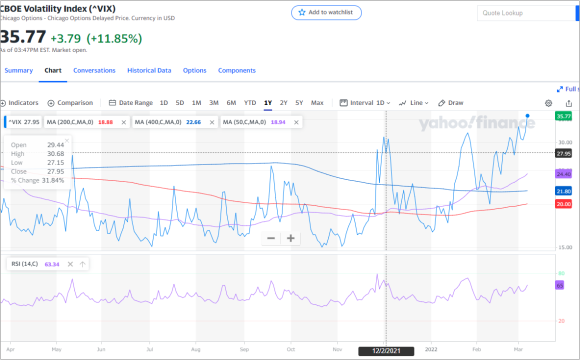This screenshot has height=360, width=580.
Task: Select the 2Y range
Action: tap(283, 103)
